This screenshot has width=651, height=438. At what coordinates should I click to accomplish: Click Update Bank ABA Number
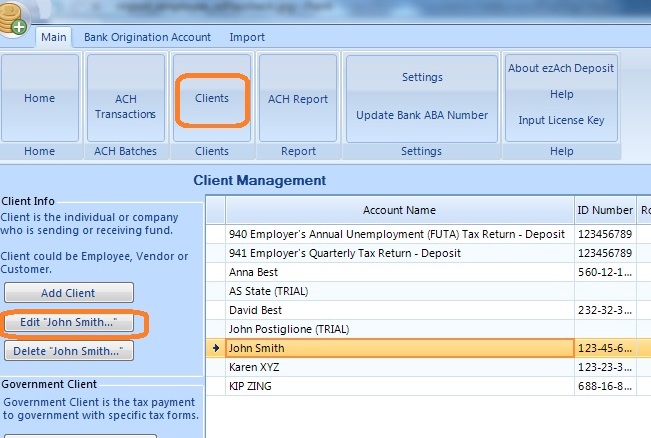pos(421,115)
